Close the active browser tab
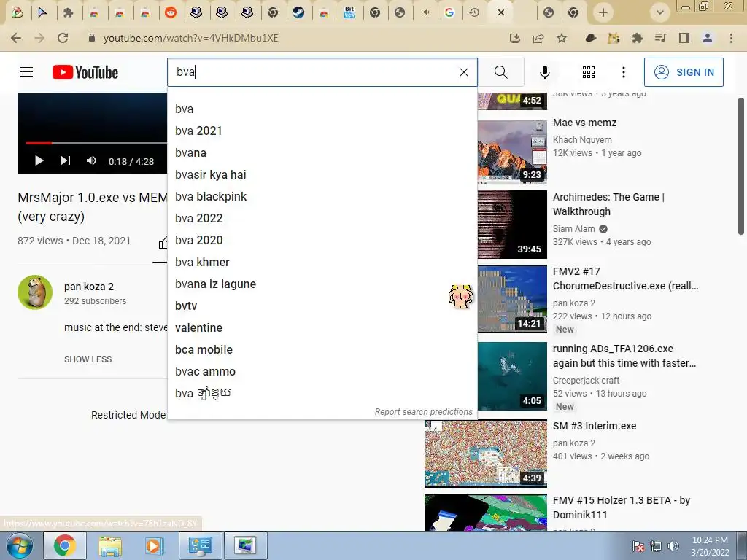 click(x=500, y=12)
